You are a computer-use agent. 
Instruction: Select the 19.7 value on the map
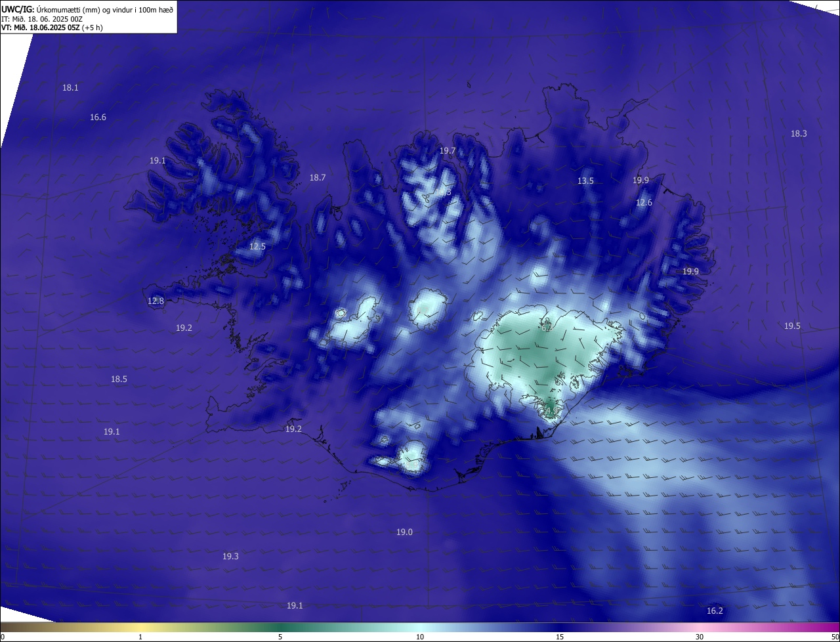448,150
